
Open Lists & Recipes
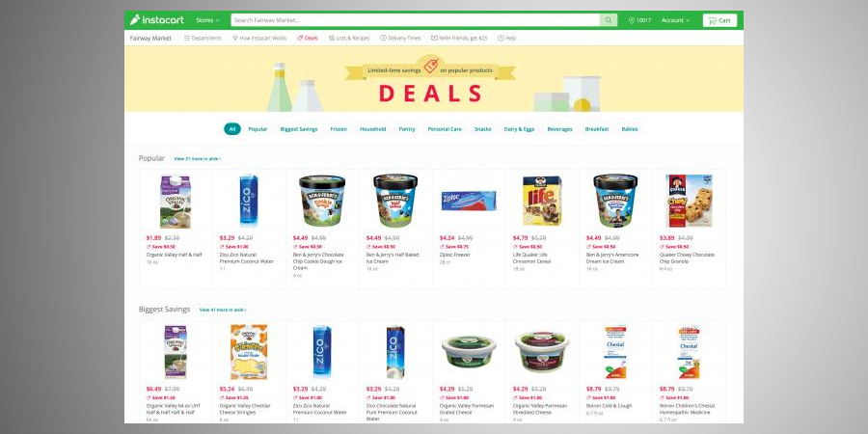coord(349,39)
